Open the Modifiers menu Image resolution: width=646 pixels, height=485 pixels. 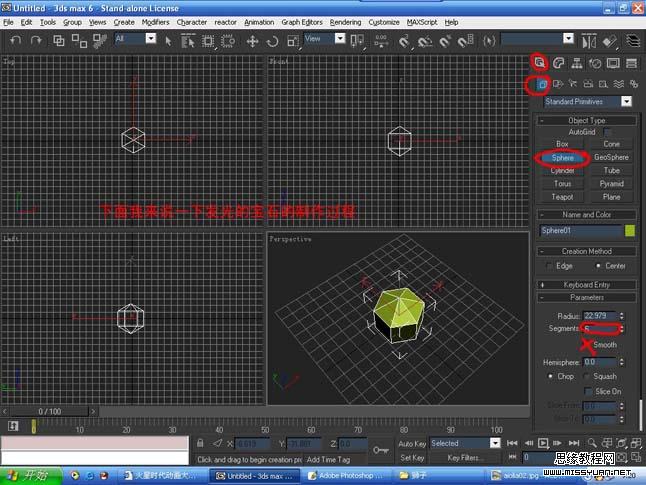click(155, 22)
